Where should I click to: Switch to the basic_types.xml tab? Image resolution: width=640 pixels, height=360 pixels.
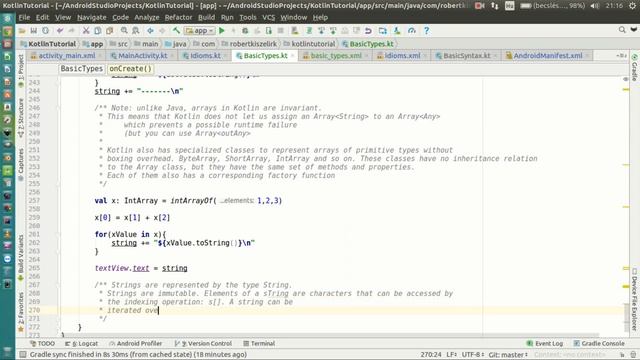(x=336, y=56)
